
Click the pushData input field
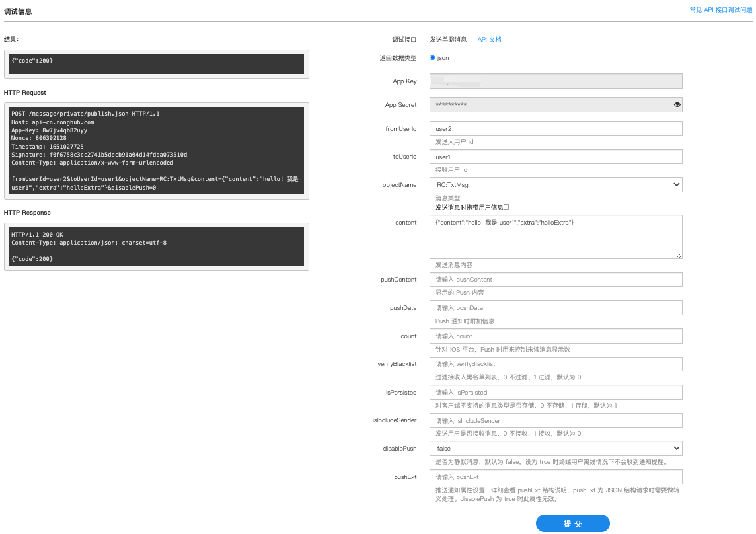tap(555, 308)
